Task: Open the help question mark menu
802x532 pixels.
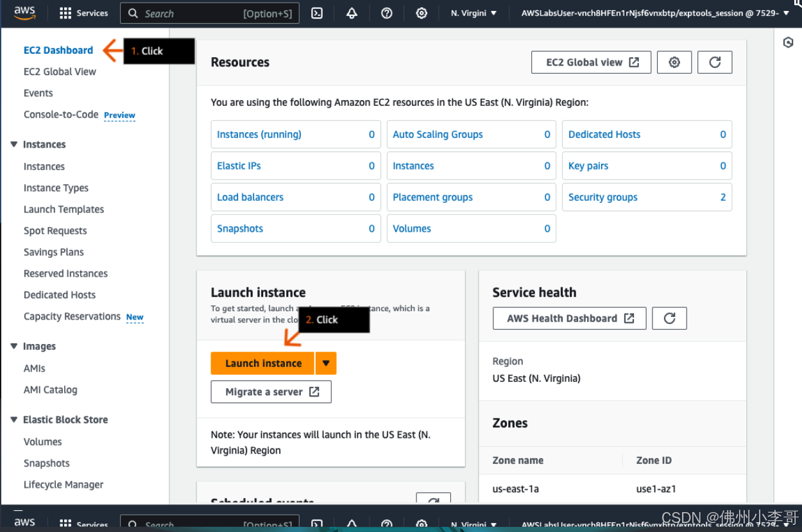Action: [x=386, y=13]
